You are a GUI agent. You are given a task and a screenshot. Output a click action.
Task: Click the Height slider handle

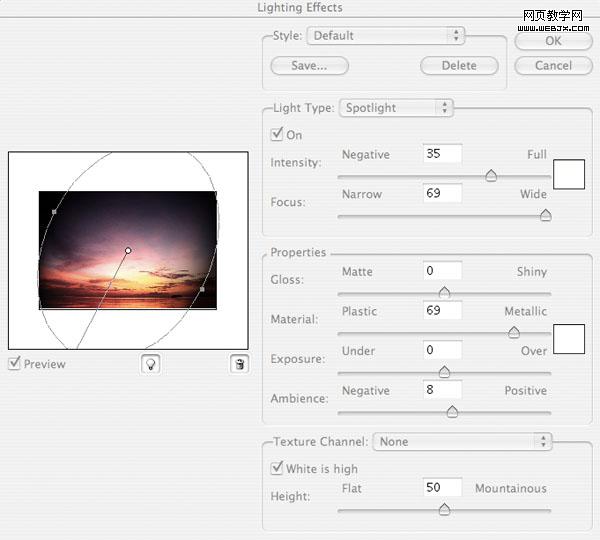click(444, 509)
